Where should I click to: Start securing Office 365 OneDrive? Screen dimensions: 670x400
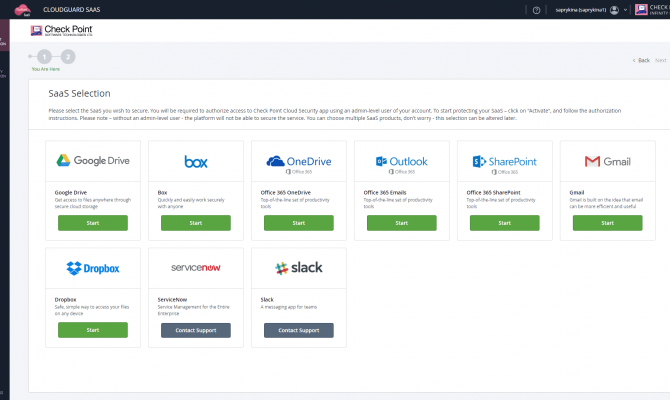[x=299, y=223]
